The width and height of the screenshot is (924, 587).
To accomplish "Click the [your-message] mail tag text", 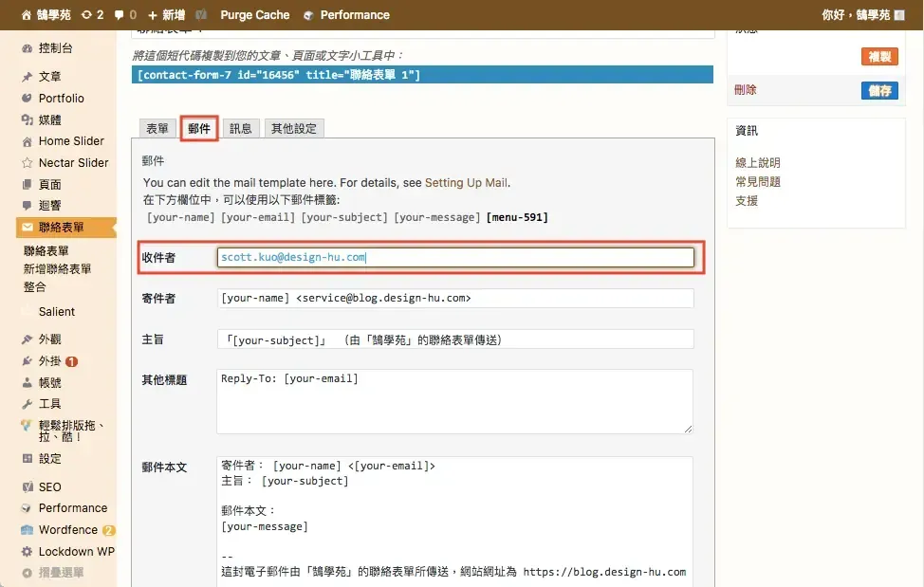I will (x=437, y=217).
